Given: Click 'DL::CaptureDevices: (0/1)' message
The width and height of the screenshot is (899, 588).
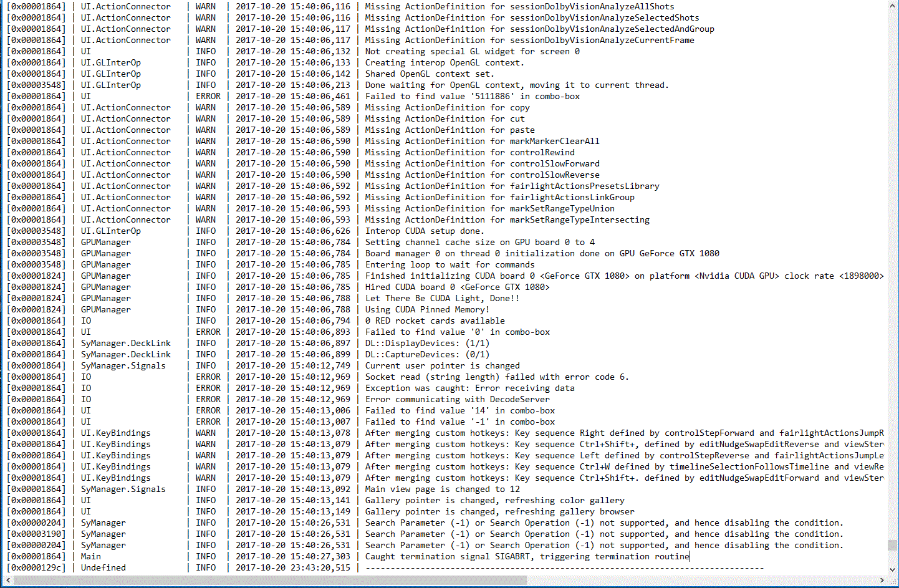Looking at the screenshot, I should click(427, 354).
